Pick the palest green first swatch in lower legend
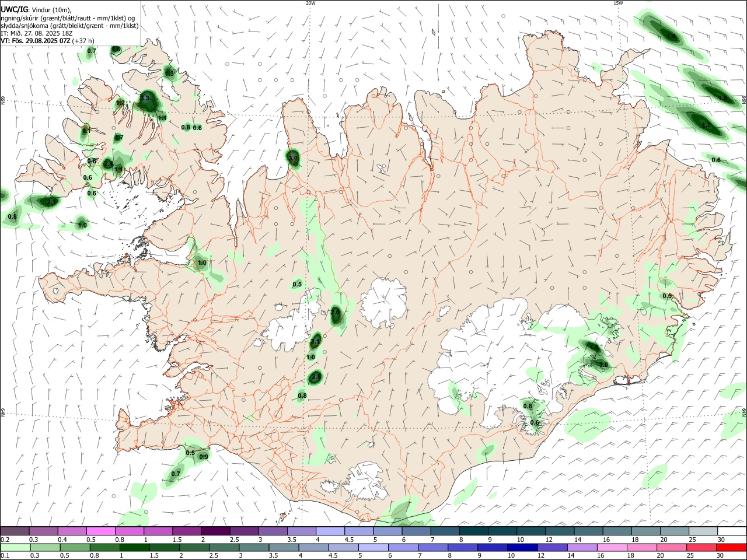 pos(15,548)
